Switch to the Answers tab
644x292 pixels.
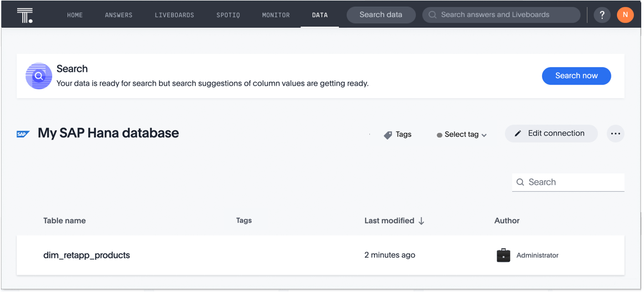click(119, 15)
